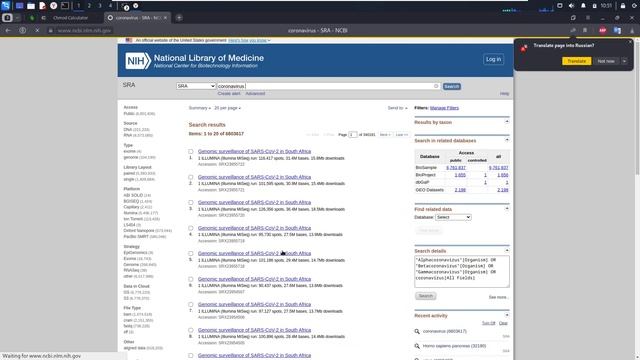Viewport: 640px width, 360px height.
Task: Click the translate page toolbar icon
Action: pyautogui.click(x=617, y=31)
